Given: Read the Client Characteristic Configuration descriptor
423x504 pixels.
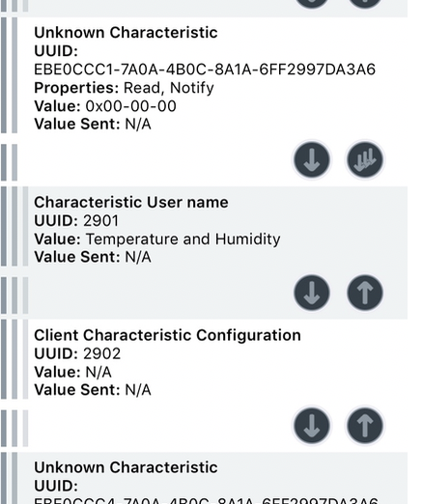Looking at the screenshot, I should [312, 426].
